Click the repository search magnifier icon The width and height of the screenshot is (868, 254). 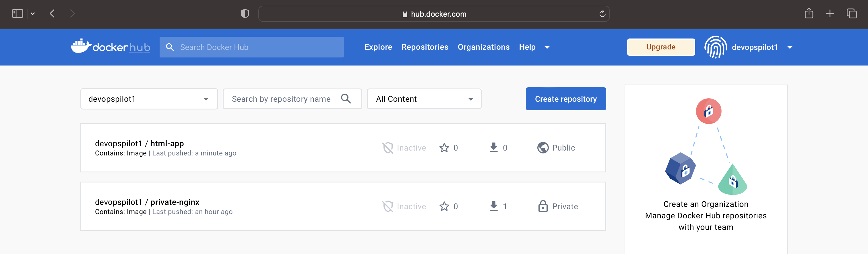346,99
